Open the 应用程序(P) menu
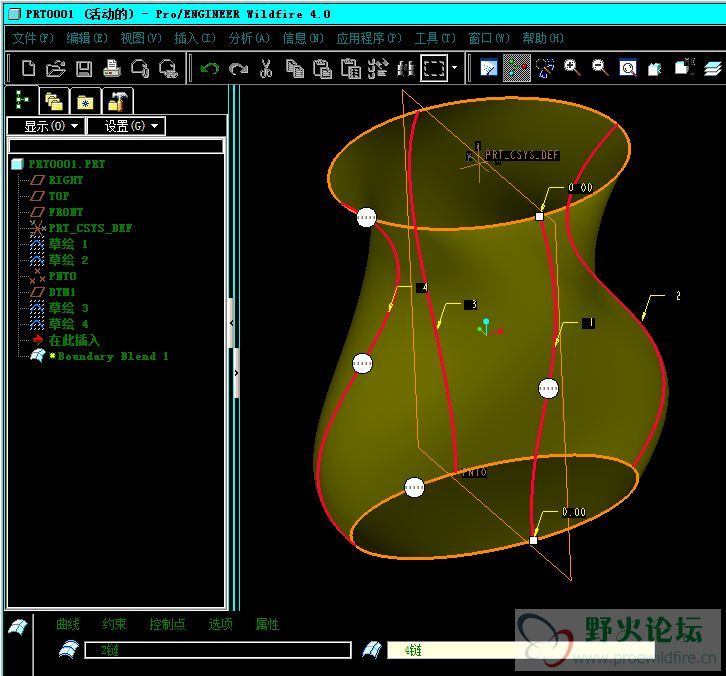 369,38
